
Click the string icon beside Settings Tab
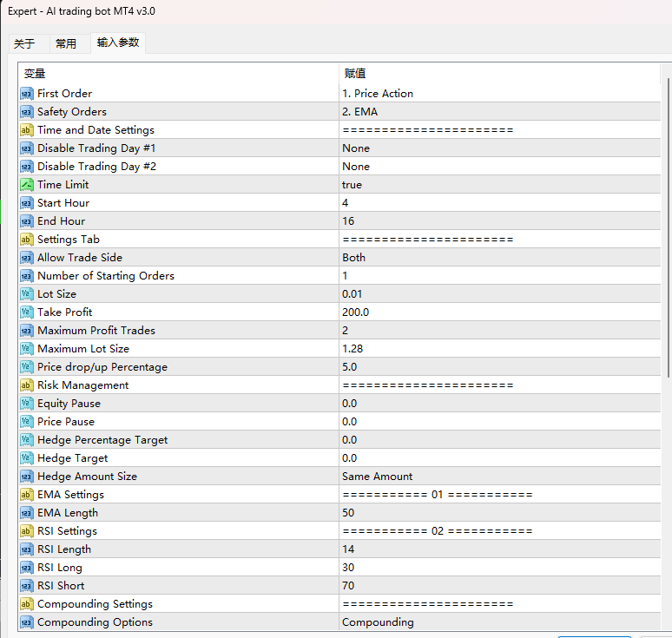coord(27,239)
